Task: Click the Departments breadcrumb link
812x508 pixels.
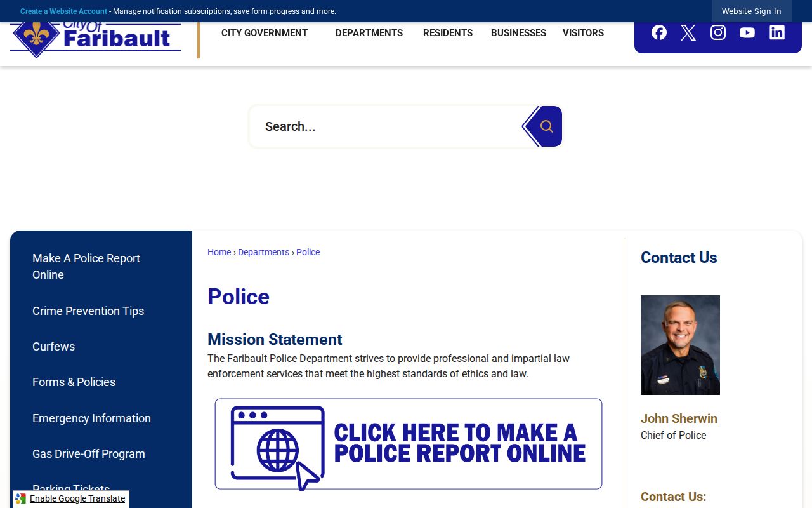Action: [x=263, y=252]
